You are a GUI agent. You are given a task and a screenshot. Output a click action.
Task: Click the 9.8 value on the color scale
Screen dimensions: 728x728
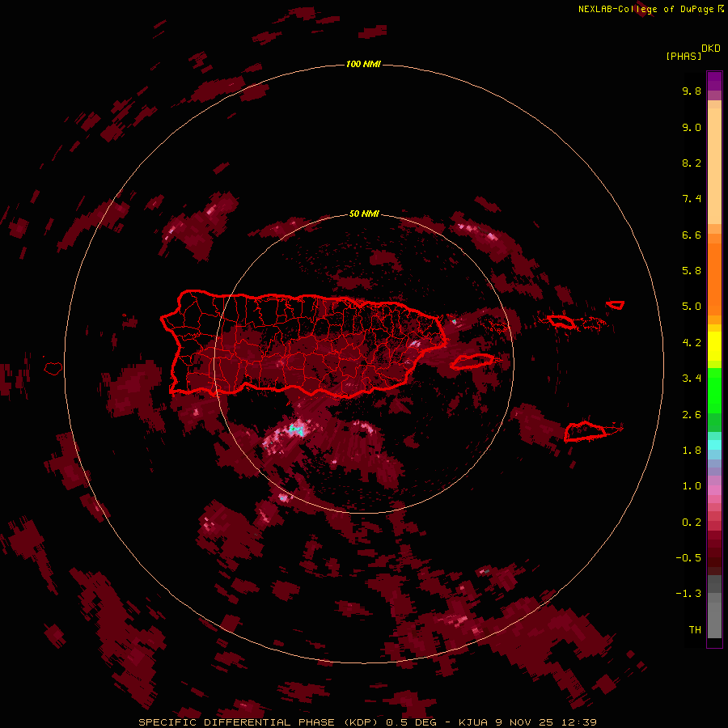click(692, 91)
